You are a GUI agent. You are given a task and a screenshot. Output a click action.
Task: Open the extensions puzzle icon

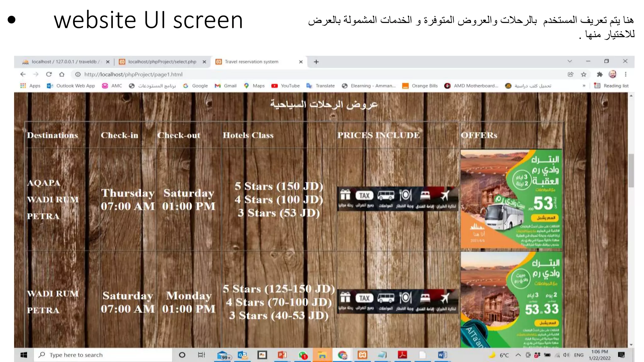click(x=600, y=74)
